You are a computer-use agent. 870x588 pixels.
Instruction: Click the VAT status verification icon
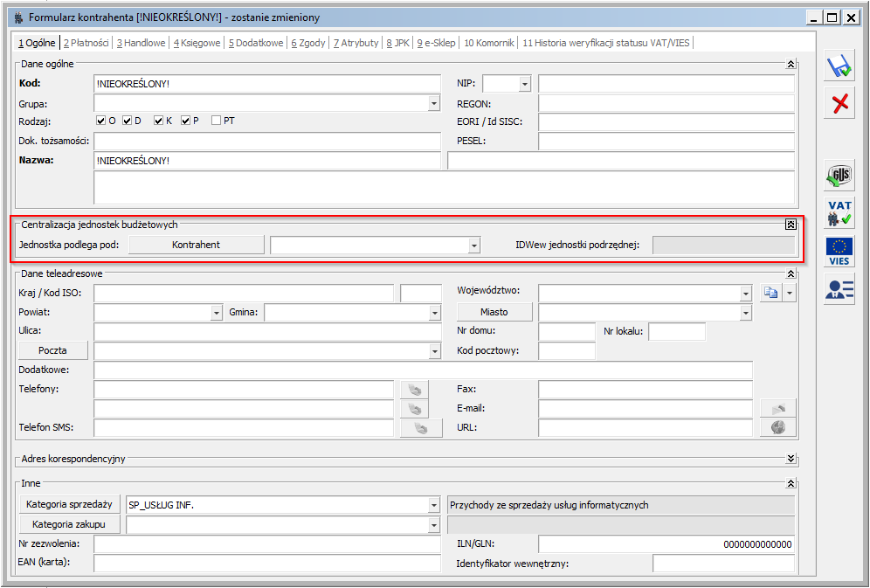[x=839, y=212]
